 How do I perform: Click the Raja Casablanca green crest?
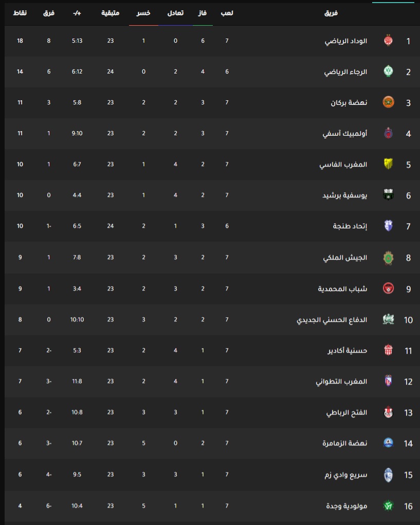click(x=388, y=71)
